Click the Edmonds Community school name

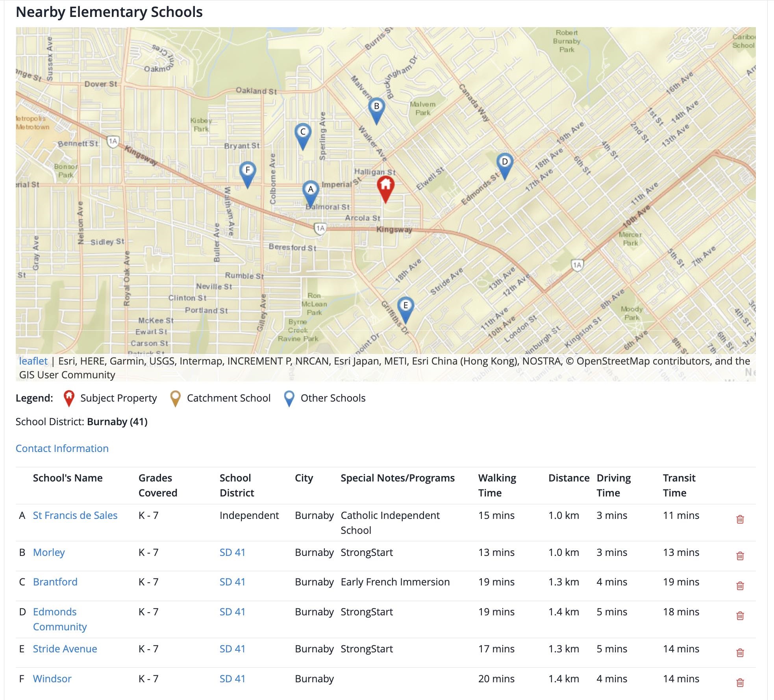pyautogui.click(x=55, y=612)
